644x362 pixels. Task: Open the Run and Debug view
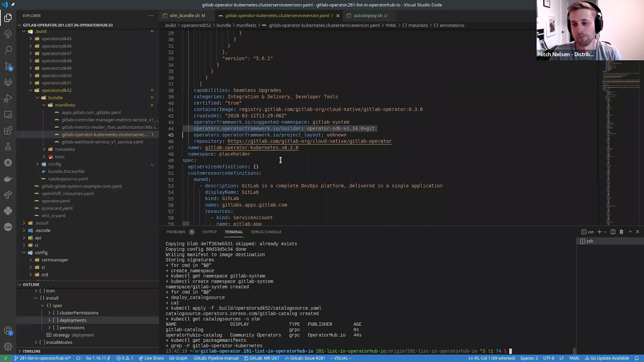(8, 98)
